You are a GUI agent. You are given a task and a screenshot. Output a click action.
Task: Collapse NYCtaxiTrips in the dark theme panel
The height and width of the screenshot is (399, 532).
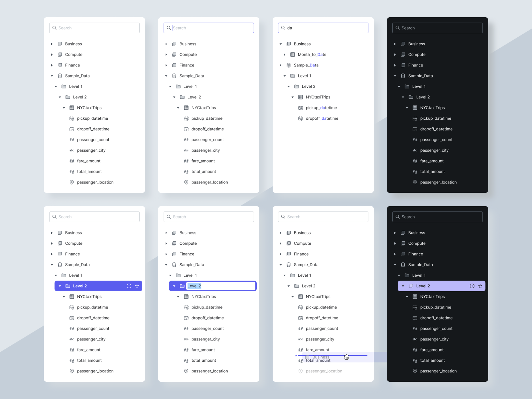coord(407,108)
